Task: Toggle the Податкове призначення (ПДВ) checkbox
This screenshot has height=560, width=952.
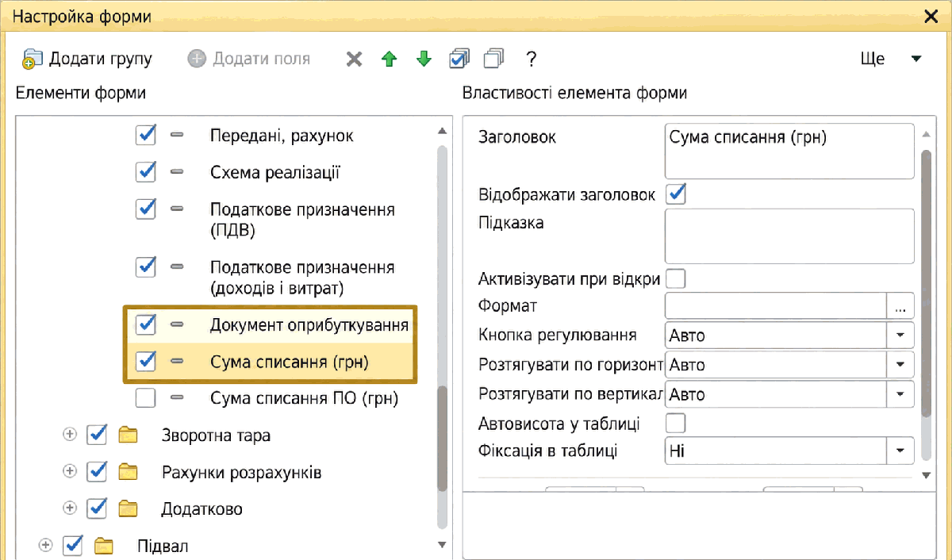Action: tap(146, 209)
